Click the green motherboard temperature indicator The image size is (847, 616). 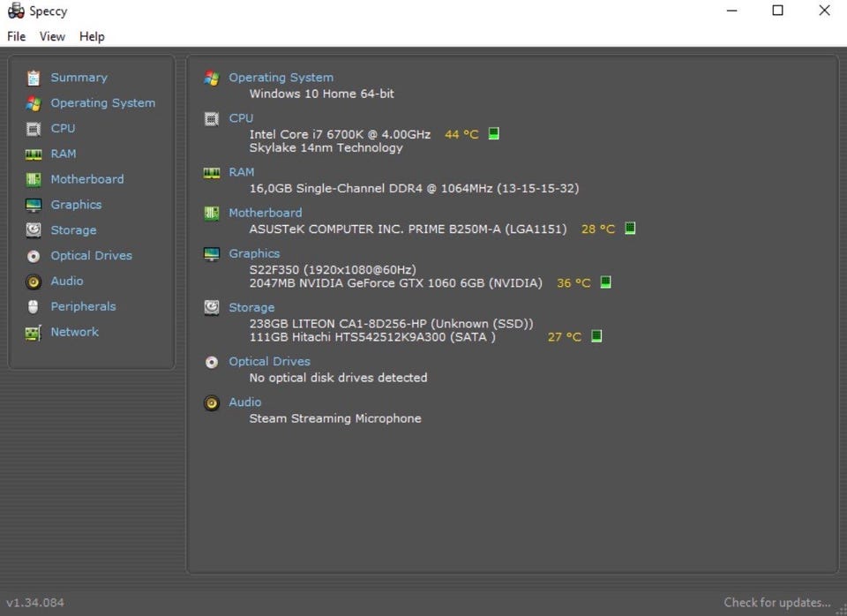[630, 228]
